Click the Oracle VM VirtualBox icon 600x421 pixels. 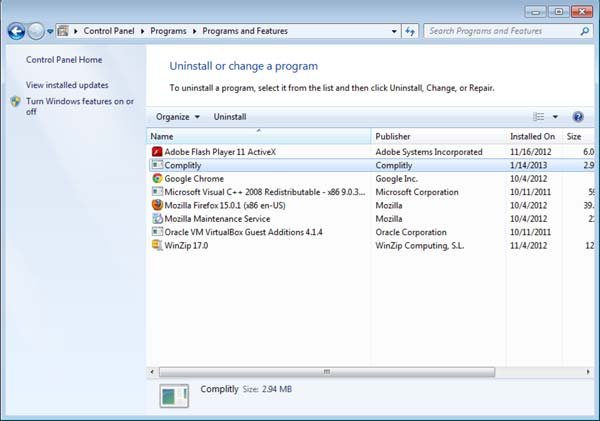point(157,232)
